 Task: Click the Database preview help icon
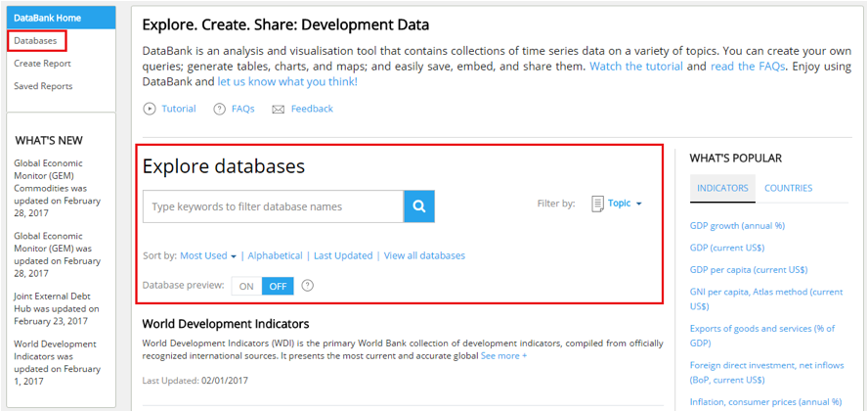[308, 286]
